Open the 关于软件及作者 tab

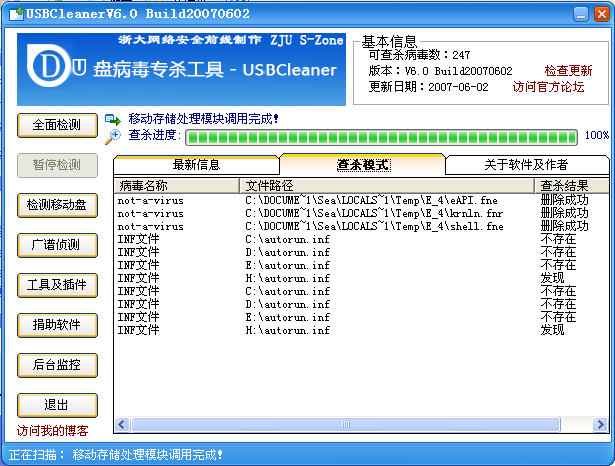(527, 165)
